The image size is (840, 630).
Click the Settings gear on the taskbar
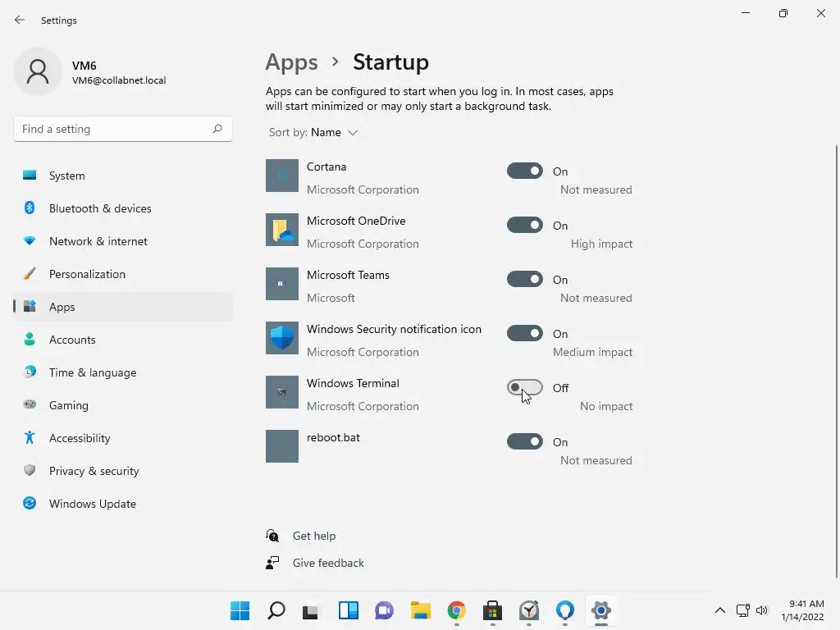pos(601,610)
